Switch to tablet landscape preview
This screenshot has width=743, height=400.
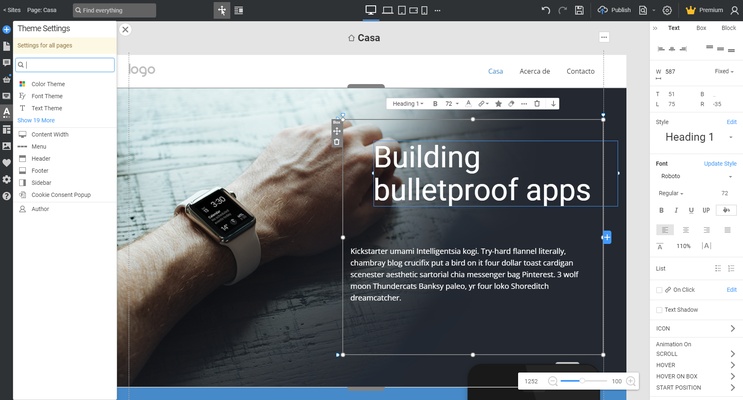tap(413, 10)
